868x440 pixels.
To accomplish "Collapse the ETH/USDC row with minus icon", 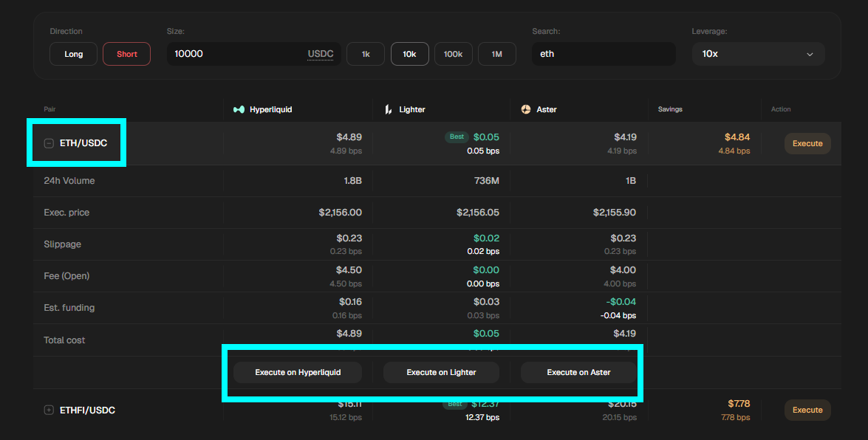I will click(49, 143).
